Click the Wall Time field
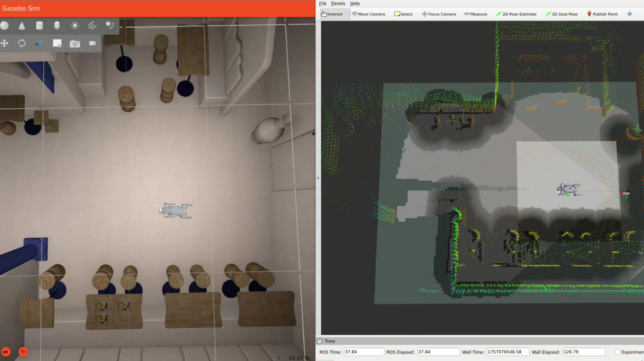Viewport: 644px width, 361px height. pyautogui.click(x=508, y=352)
